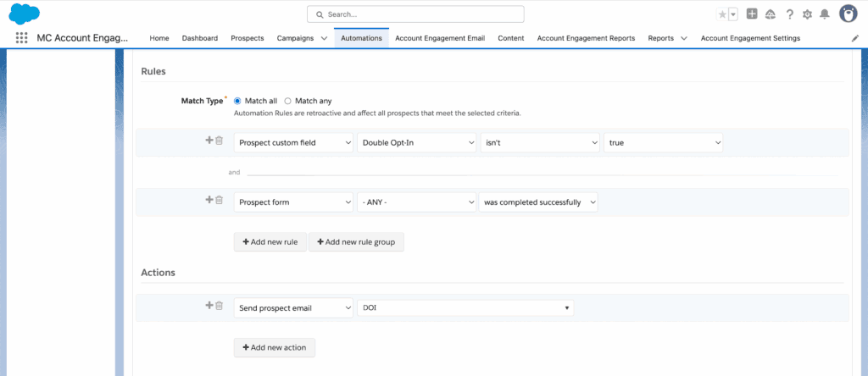
Task: Open the Prospect custom field dropdown
Action: (293, 142)
